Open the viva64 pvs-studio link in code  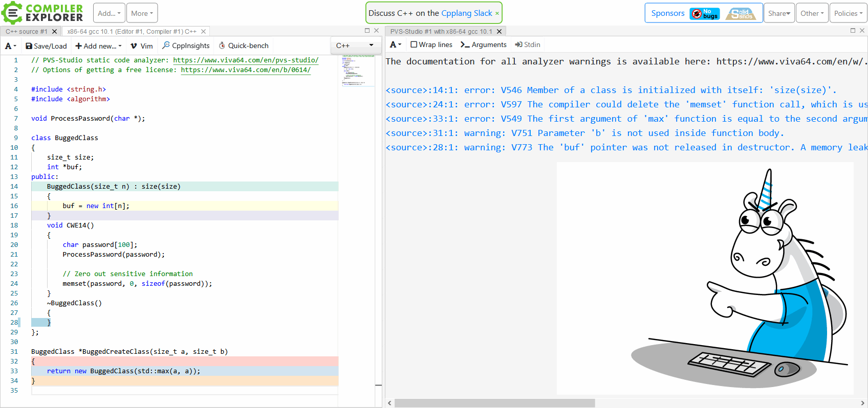(246, 60)
